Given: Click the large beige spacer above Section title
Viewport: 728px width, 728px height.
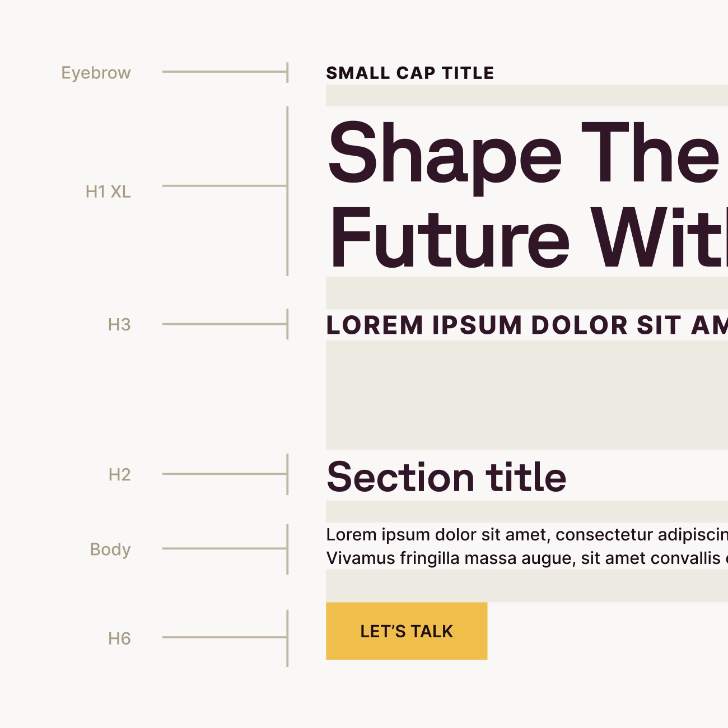Looking at the screenshot, I should pos(526,395).
